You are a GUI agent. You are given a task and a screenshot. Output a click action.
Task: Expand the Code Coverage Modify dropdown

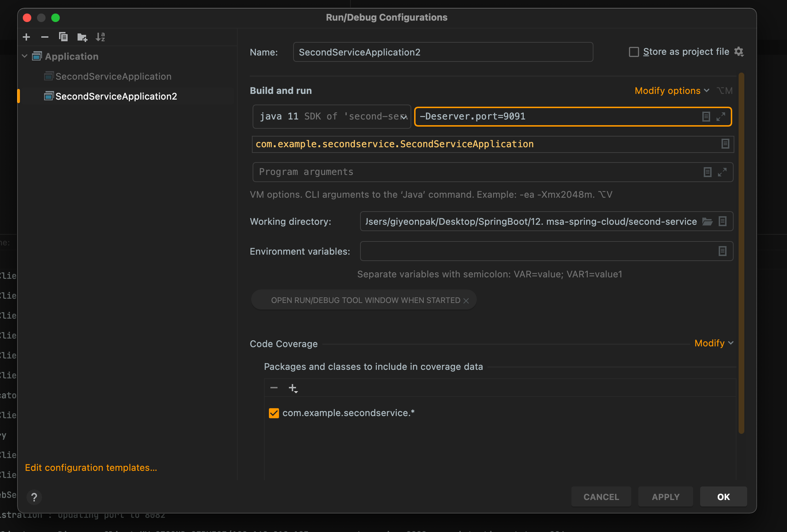click(714, 343)
